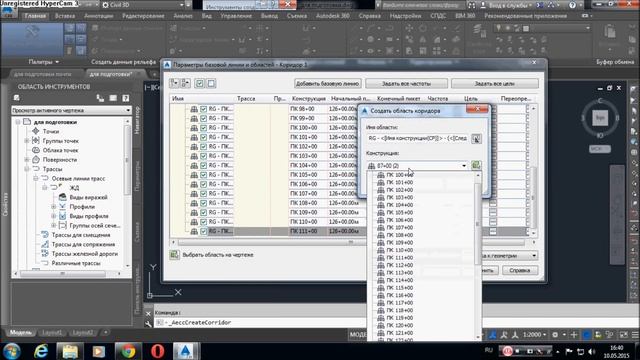The width and height of the screenshot is (640, 360).
Task: Select Трассы для смещения tree node
Action: [81, 235]
